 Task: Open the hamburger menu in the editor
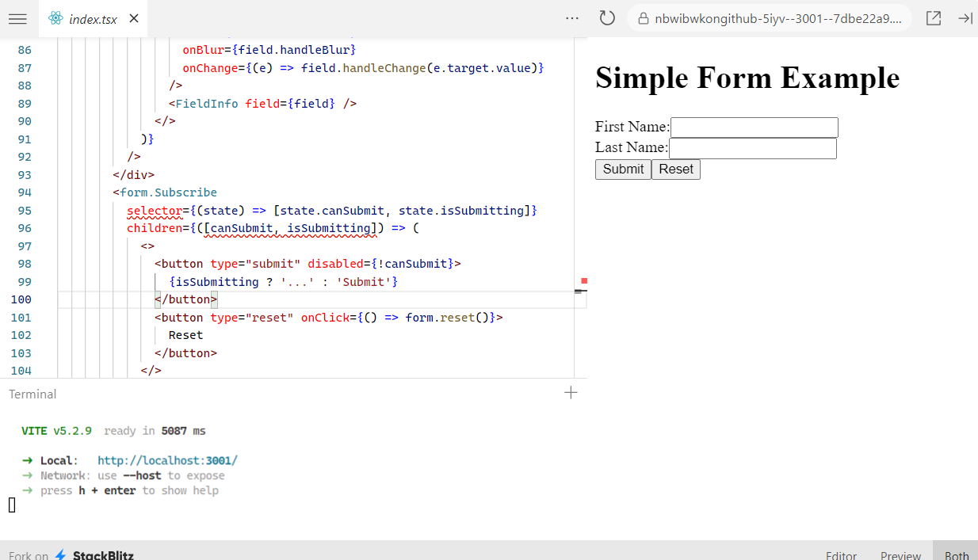(17, 19)
